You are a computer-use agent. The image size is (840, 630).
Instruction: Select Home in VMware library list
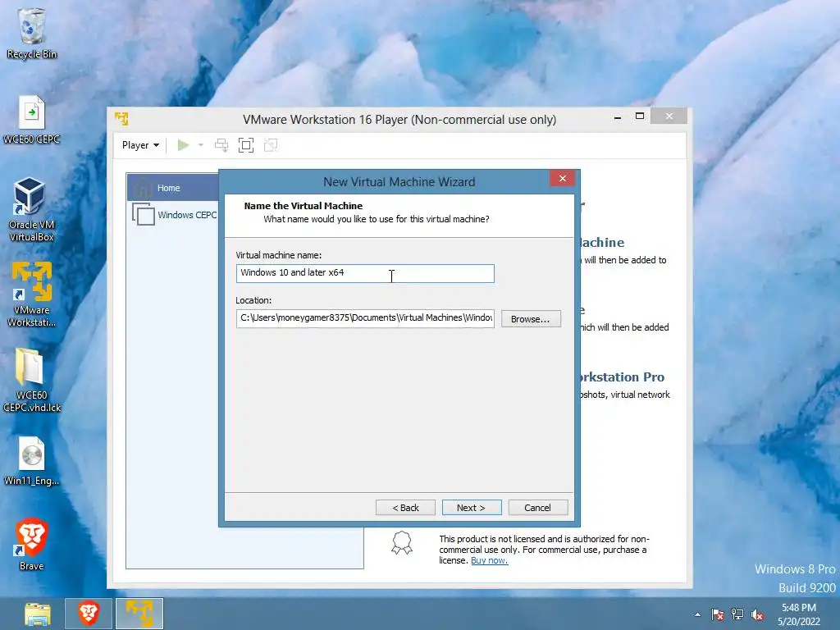pyautogui.click(x=172, y=188)
